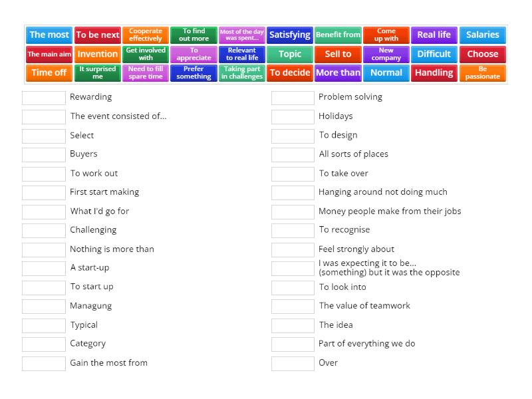The height and width of the screenshot is (399, 532).
Task: Click the blank box beside 'Category'
Action: [44, 344]
